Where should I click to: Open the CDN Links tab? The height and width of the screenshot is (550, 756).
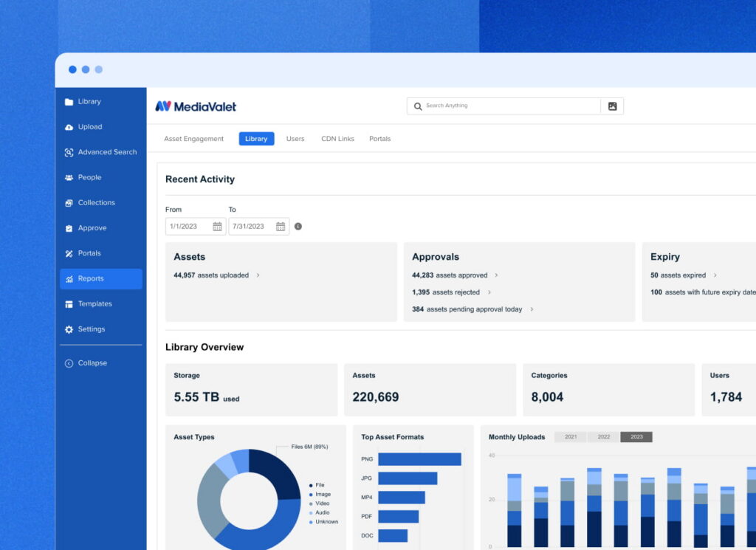coord(338,139)
